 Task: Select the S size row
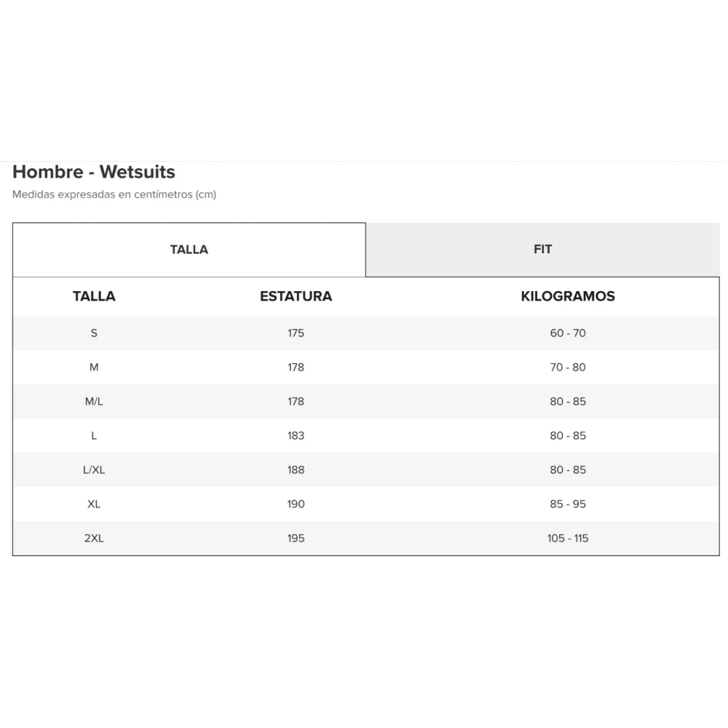point(366,333)
